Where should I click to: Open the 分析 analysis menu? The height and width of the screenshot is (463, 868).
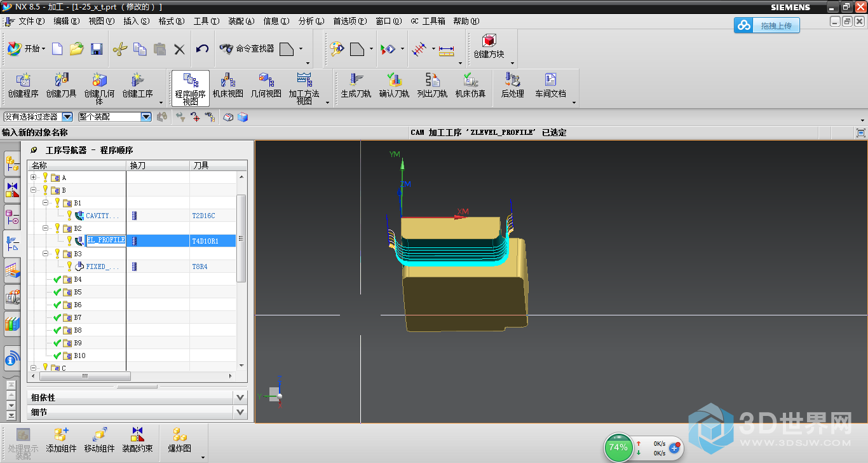click(311, 21)
